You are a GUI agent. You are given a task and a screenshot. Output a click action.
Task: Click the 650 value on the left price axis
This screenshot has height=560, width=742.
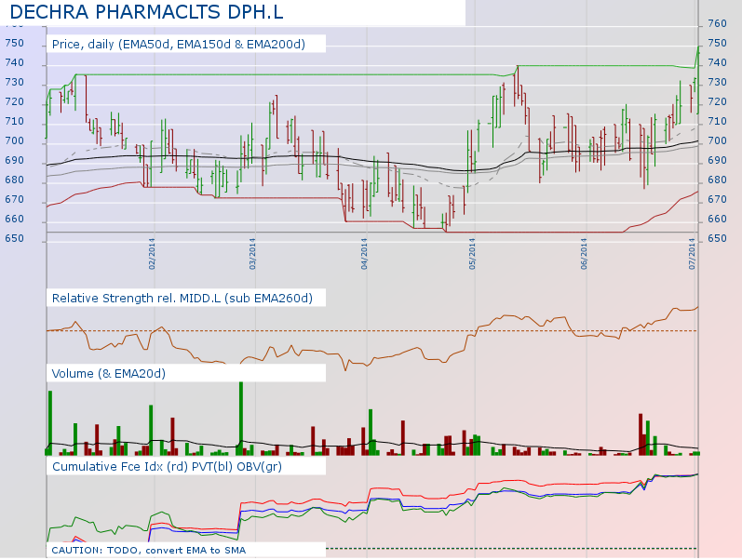(14, 239)
